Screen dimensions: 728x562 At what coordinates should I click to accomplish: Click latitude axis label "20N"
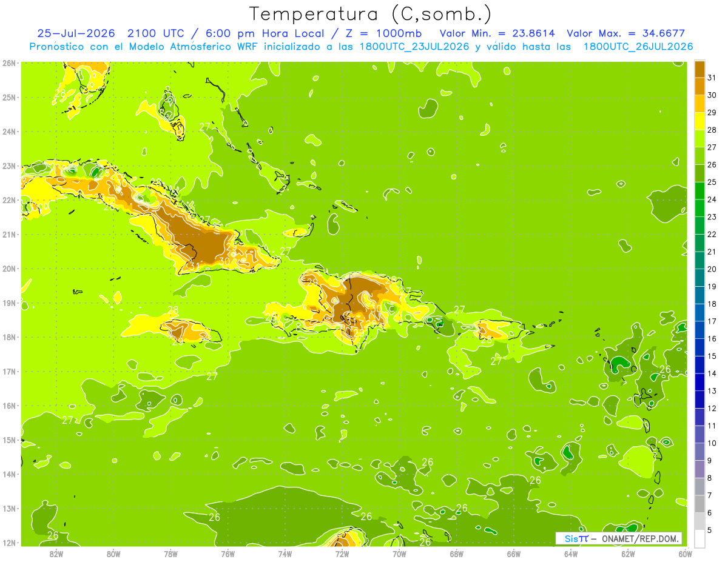9,269
